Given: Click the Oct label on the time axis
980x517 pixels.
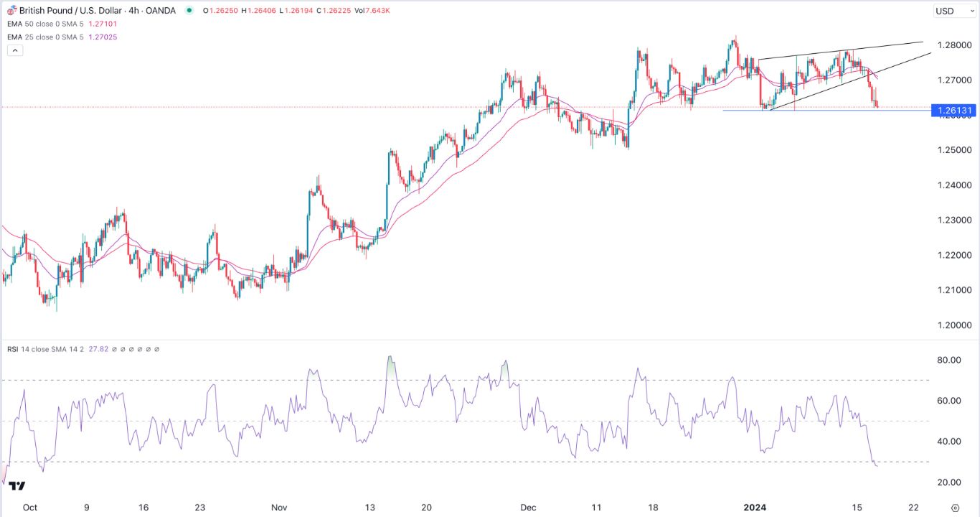Looking at the screenshot, I should point(30,507).
